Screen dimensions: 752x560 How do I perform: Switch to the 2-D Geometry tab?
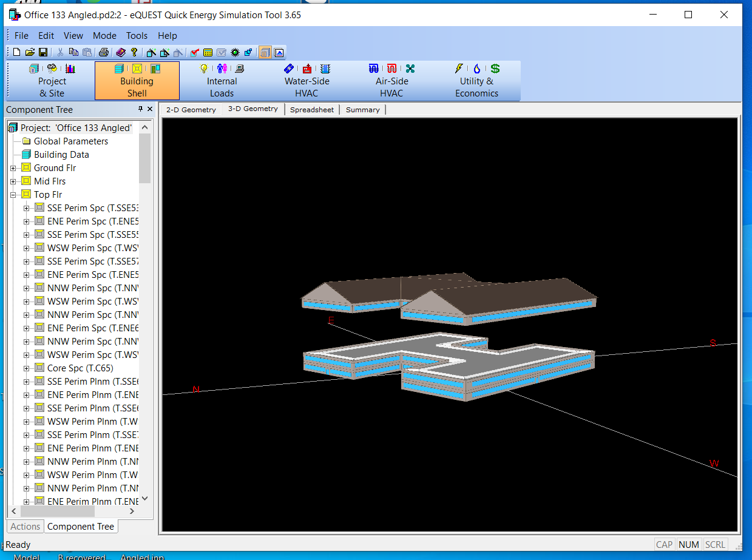coord(191,110)
